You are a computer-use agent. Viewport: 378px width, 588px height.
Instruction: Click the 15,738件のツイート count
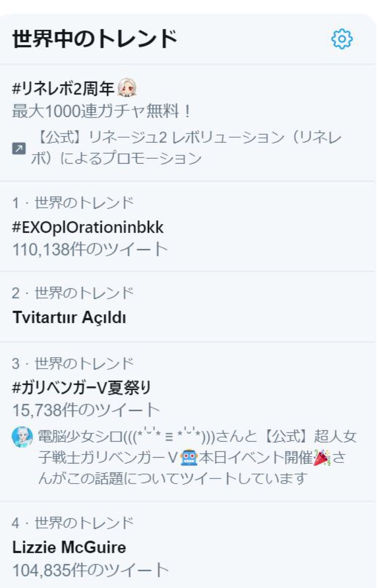86,410
